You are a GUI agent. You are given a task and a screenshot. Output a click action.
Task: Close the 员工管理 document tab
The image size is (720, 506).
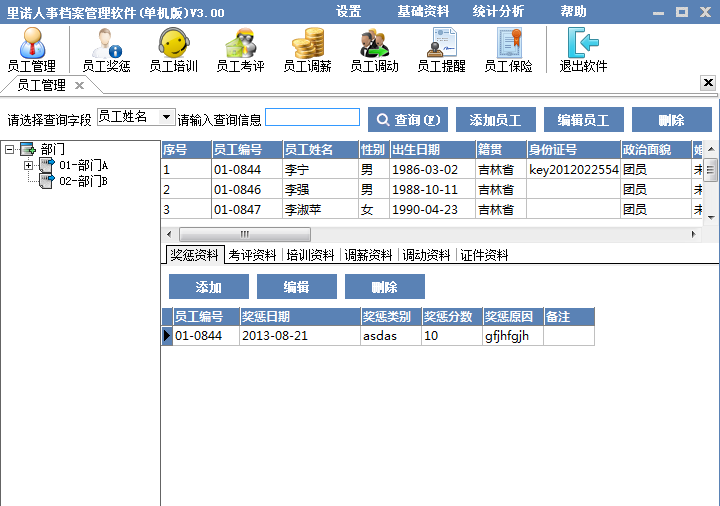coord(79,86)
